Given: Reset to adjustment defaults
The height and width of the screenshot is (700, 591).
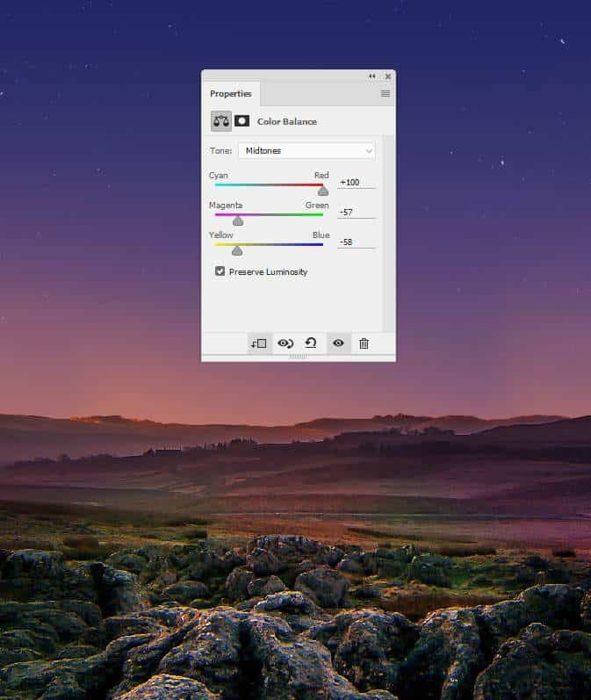Looking at the screenshot, I should [x=311, y=343].
